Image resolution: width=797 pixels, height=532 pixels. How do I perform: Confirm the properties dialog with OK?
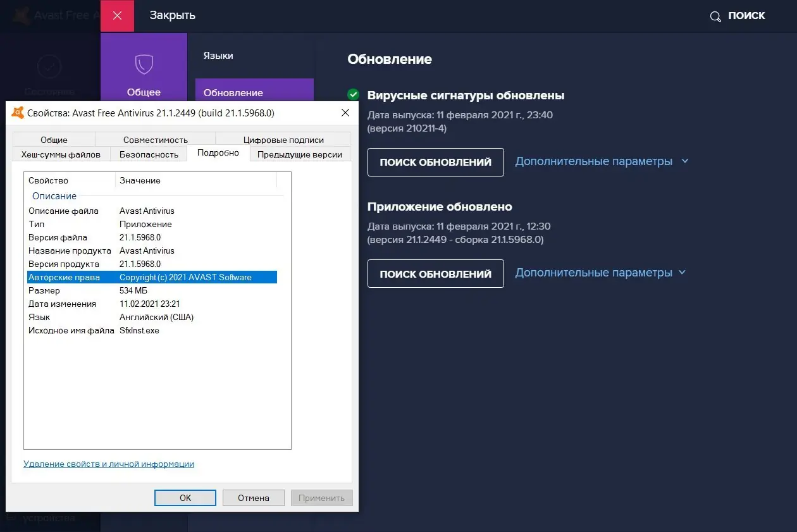(185, 497)
